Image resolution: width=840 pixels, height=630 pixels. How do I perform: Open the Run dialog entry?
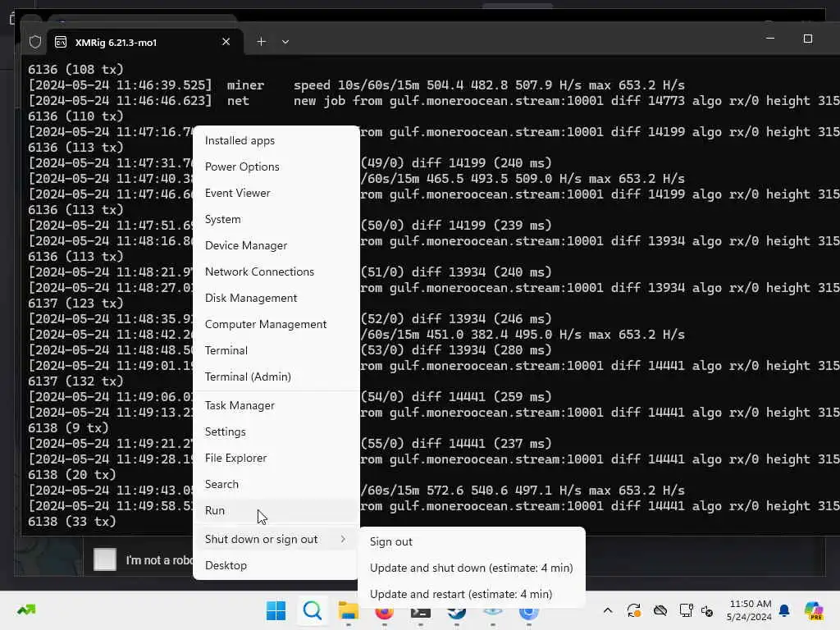(x=276, y=510)
